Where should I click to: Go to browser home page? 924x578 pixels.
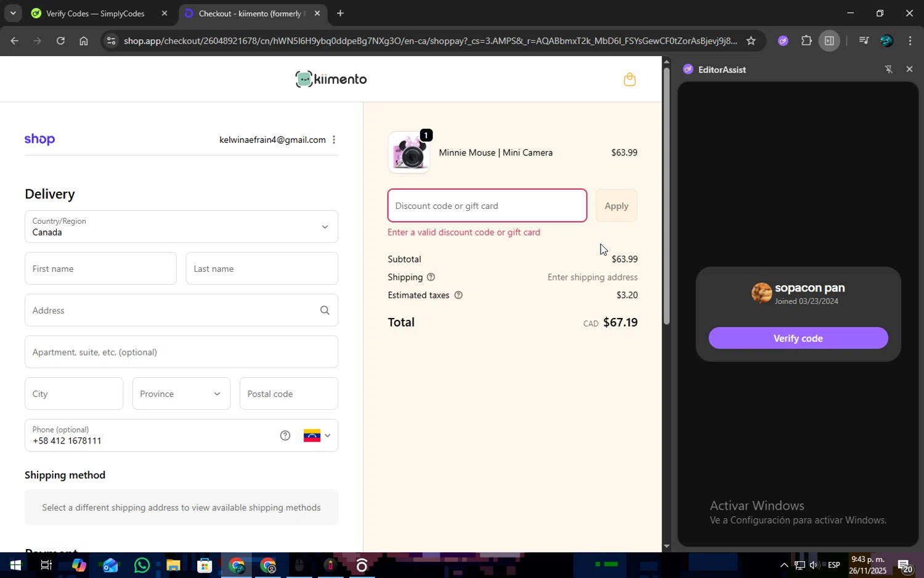[84, 41]
